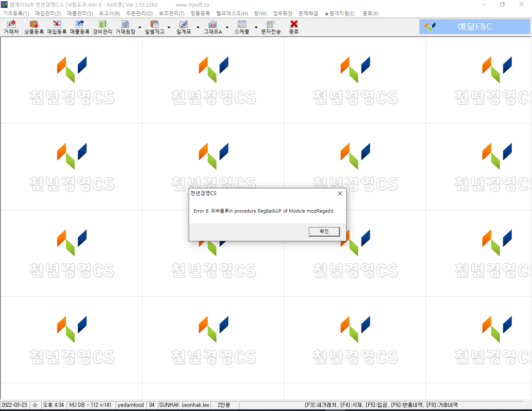
Task: Restore down the main window
Action: pyautogui.click(x=502, y=5)
